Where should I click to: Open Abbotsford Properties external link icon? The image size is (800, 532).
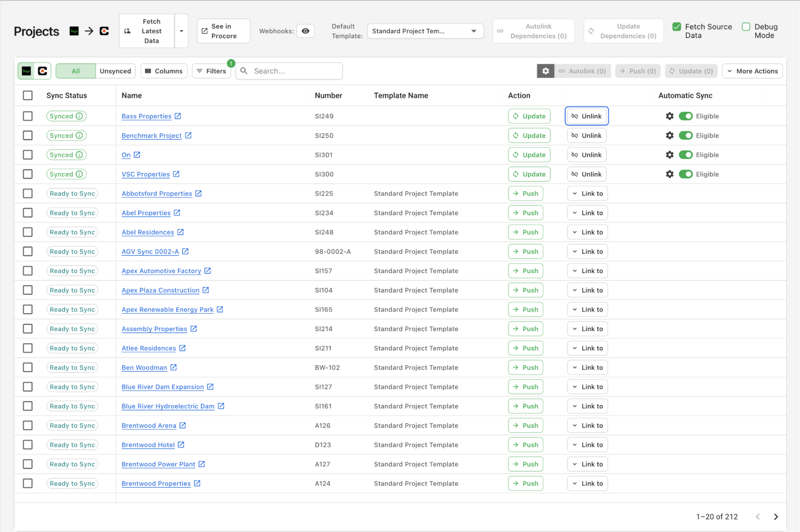point(199,193)
